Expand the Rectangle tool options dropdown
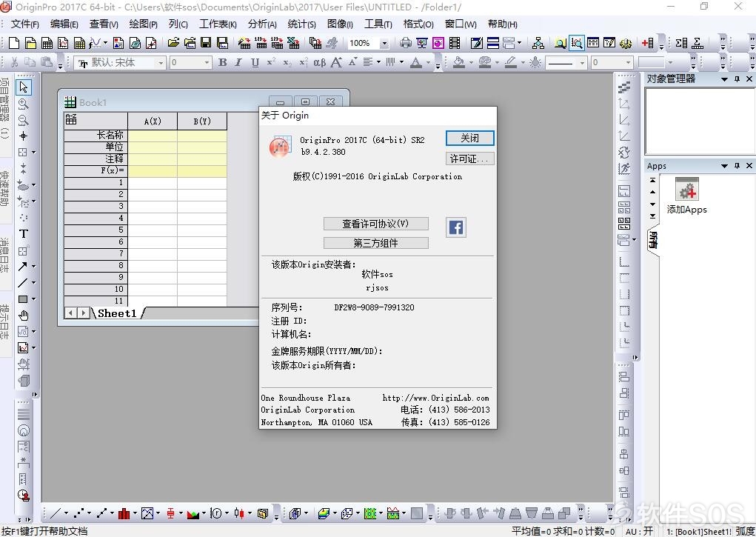 click(x=34, y=299)
